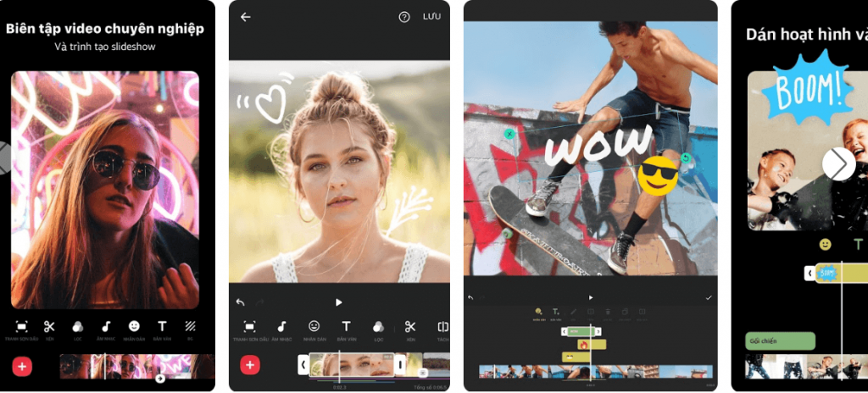Click the undo arrow in second screenshot

point(240,302)
